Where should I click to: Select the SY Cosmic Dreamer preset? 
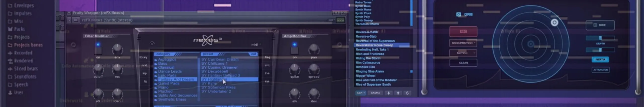(x=219, y=67)
